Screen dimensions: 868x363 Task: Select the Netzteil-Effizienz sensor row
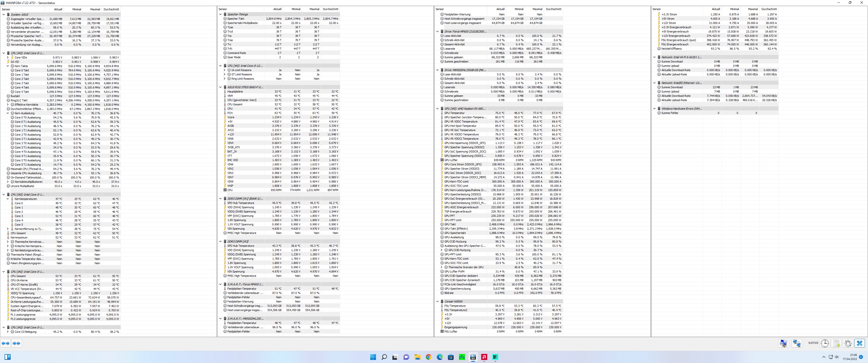pos(671,49)
